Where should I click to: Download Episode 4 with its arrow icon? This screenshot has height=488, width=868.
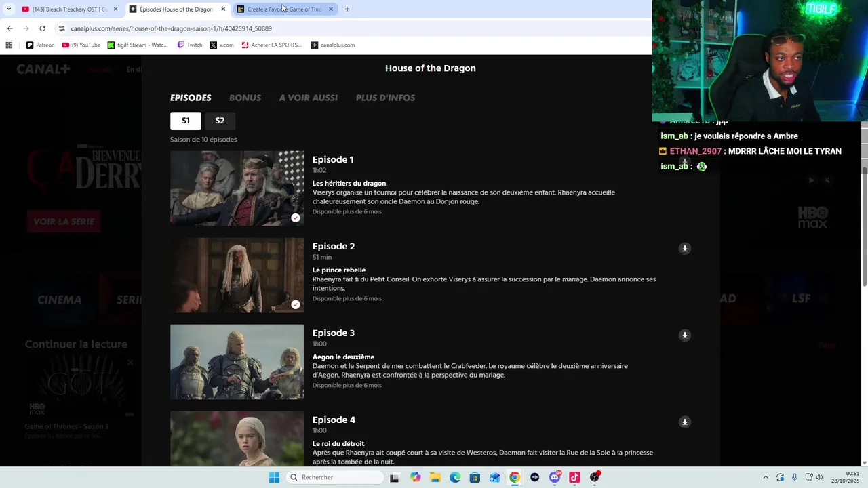click(x=684, y=422)
